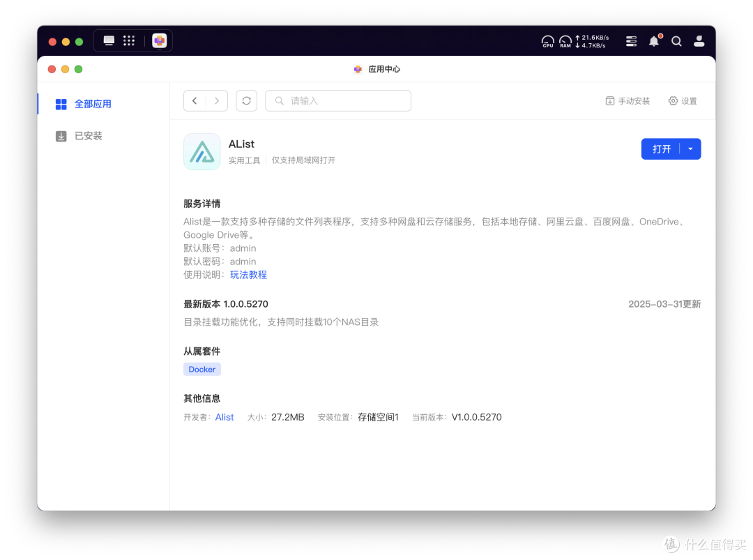Click the Docker dependency tag

(x=201, y=370)
